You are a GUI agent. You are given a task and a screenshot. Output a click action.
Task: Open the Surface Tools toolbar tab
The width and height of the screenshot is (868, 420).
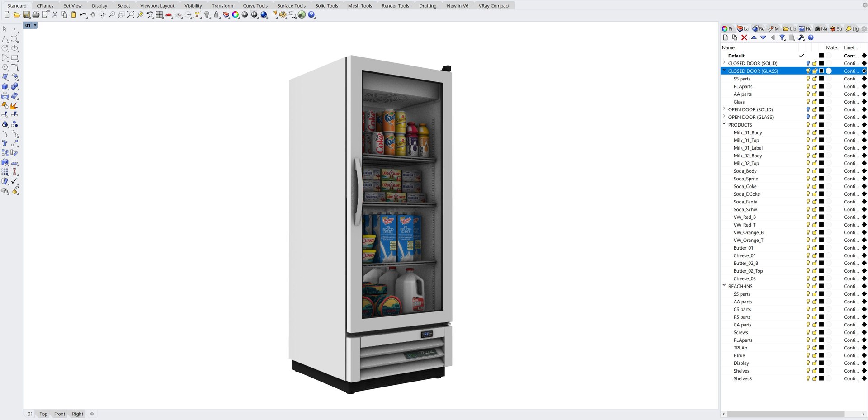pyautogui.click(x=292, y=6)
